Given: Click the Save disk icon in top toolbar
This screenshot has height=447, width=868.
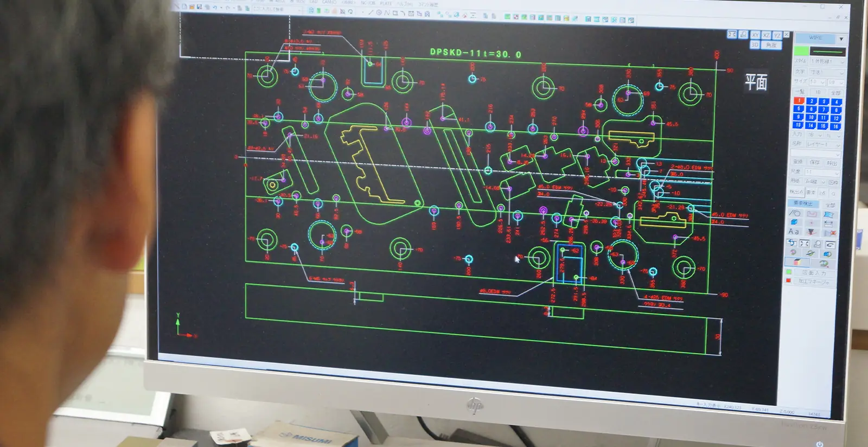Looking at the screenshot, I should (199, 7).
